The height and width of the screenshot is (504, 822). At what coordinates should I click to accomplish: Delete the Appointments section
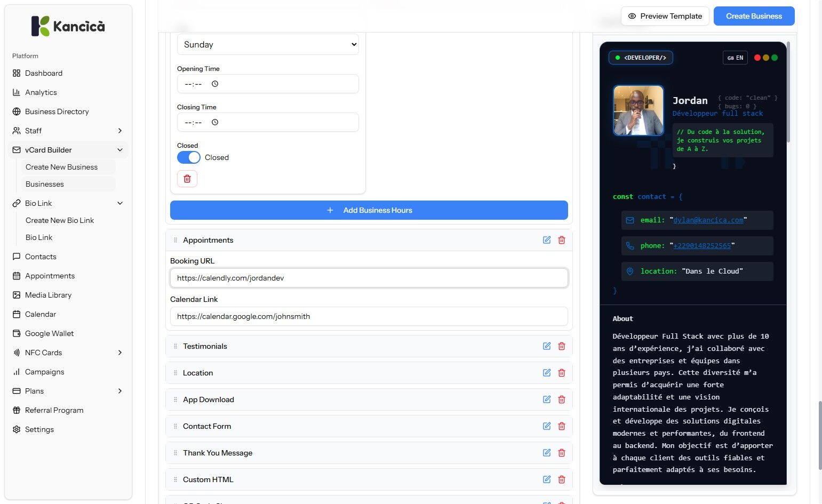pyautogui.click(x=562, y=240)
